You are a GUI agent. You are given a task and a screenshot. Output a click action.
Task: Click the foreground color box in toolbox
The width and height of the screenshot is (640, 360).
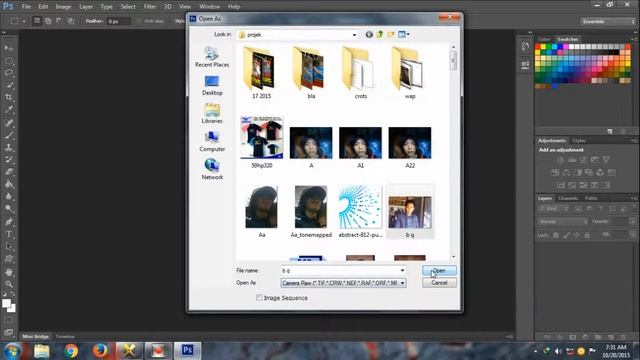[x=6, y=303]
